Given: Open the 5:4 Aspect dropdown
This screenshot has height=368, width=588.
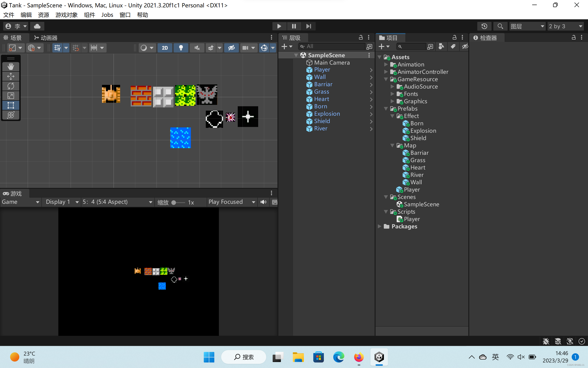Looking at the screenshot, I should [118, 202].
